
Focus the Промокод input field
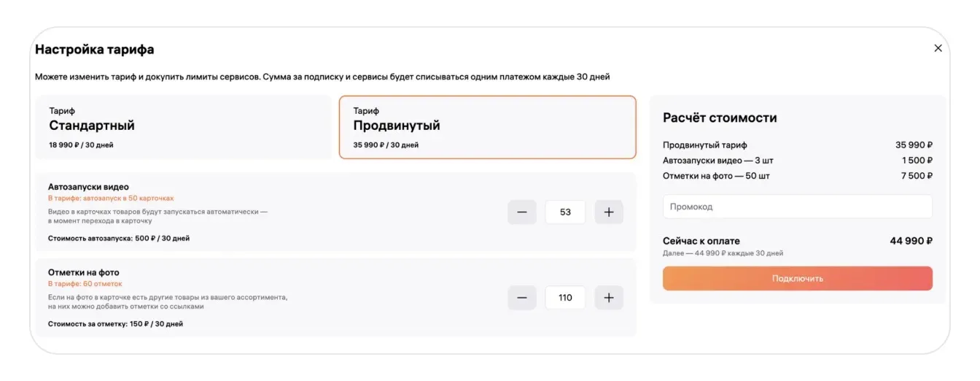click(797, 207)
